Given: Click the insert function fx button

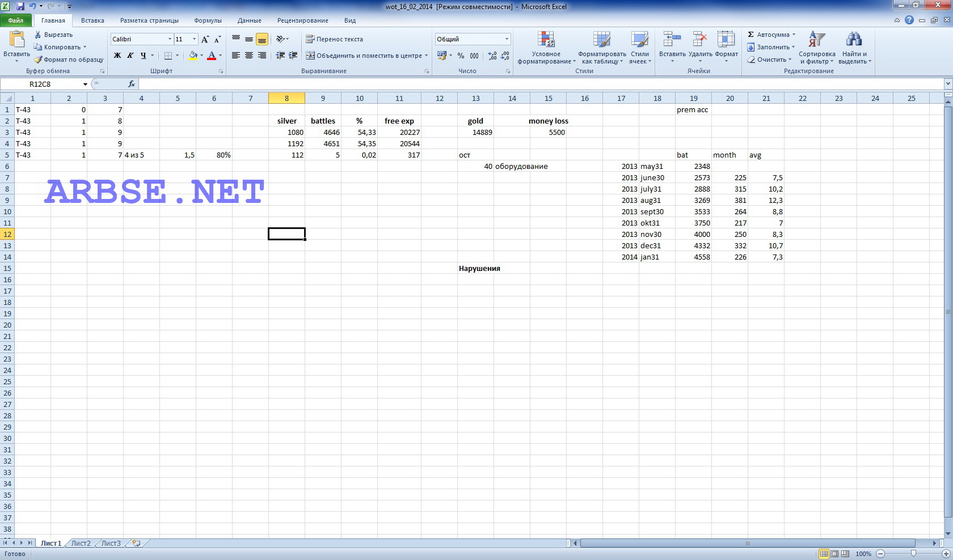Looking at the screenshot, I should (132, 84).
